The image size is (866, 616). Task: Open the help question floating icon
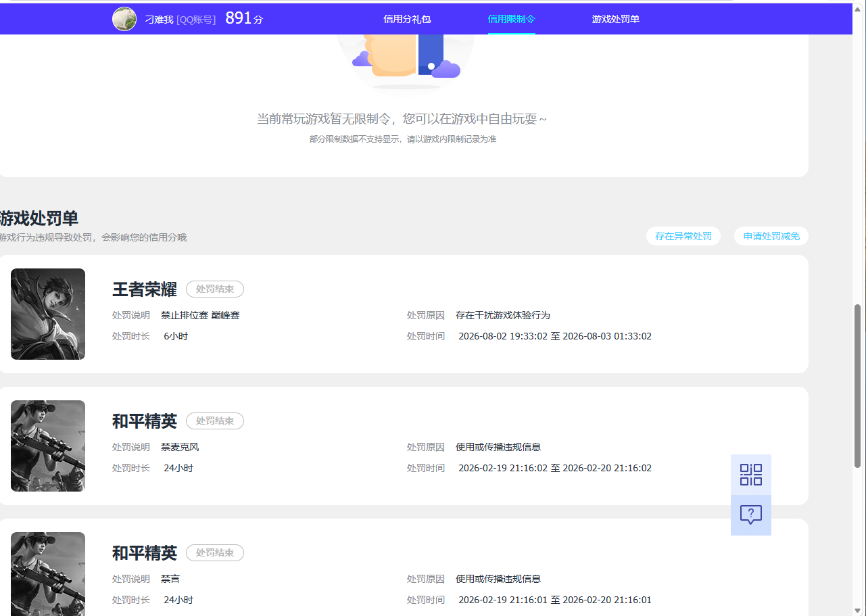tap(751, 515)
